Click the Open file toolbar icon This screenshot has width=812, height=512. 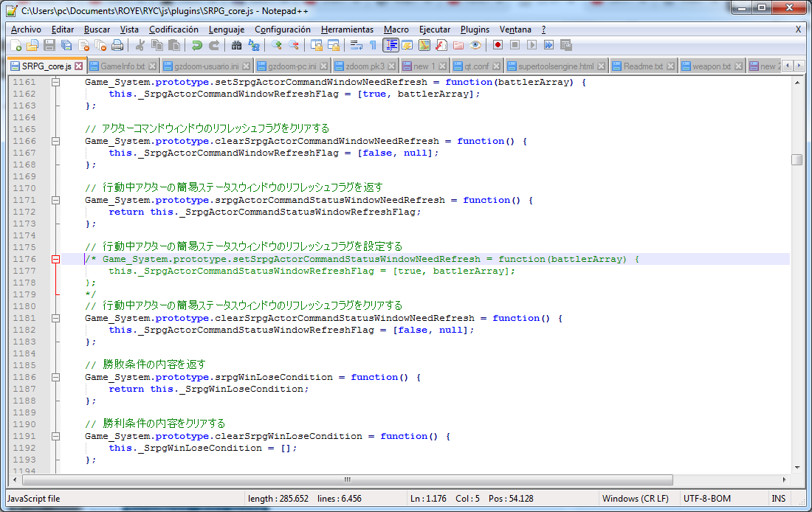click(32, 46)
